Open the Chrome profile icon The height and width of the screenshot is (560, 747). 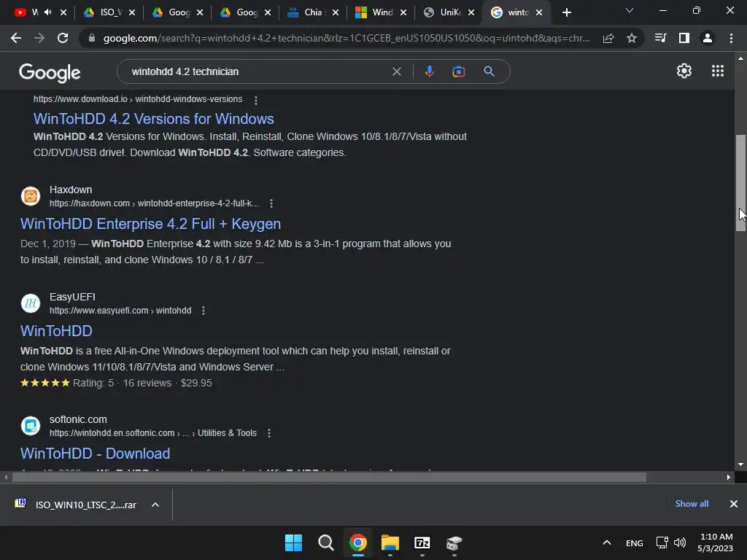708,38
